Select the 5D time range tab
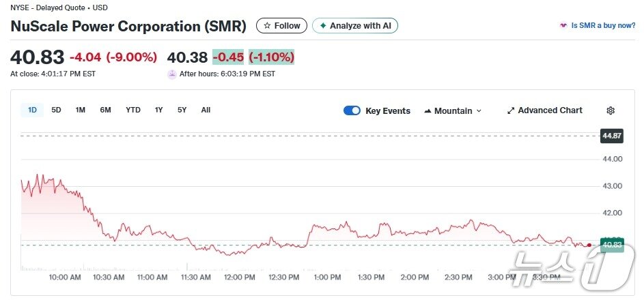 (57, 110)
